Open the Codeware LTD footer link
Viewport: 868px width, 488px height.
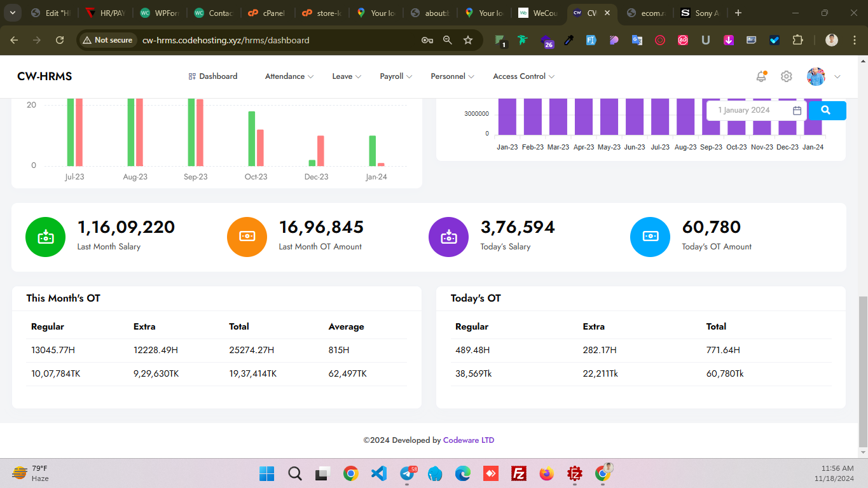click(x=468, y=440)
